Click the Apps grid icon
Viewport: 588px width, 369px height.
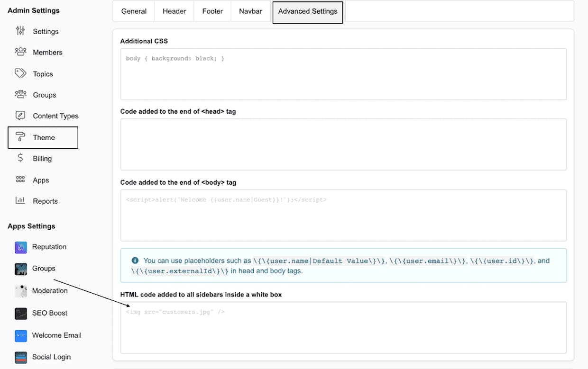pos(20,180)
